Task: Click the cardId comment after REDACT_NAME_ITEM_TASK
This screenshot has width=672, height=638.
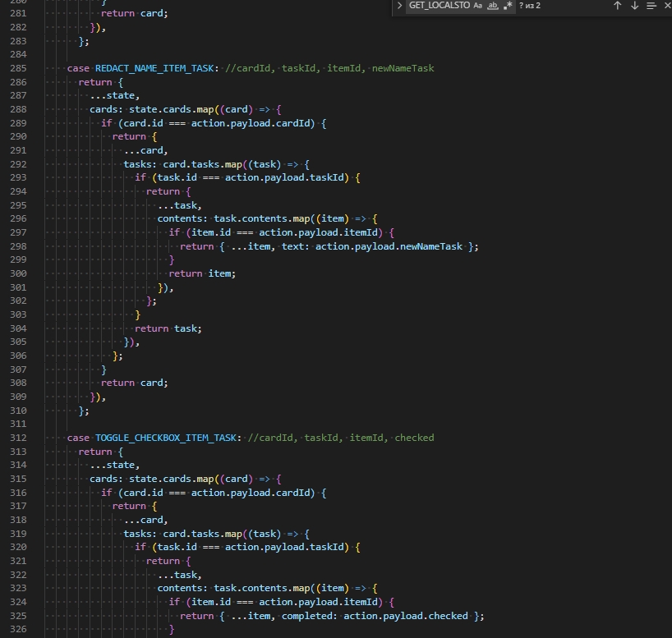Action: tap(247, 68)
